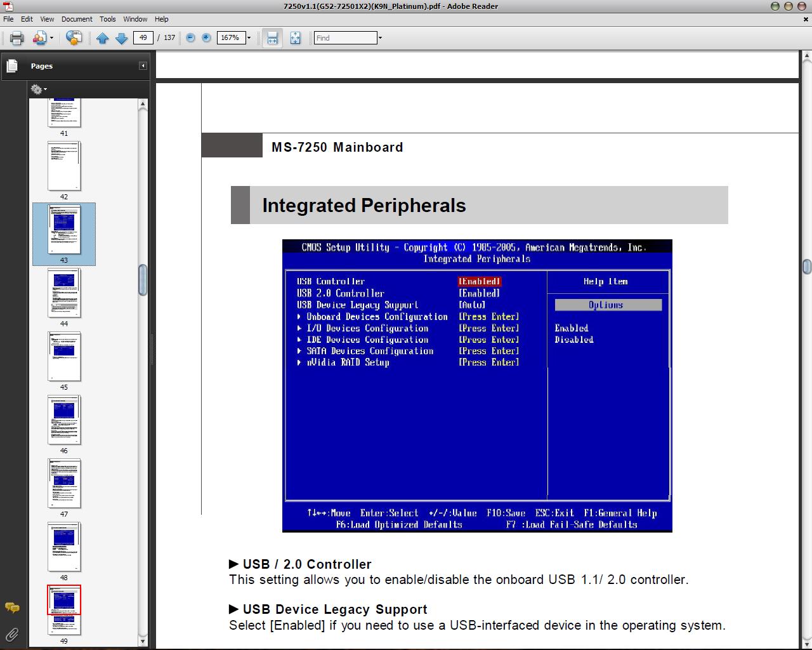The image size is (812, 650).
Task: Click the page number field
Action: click(143, 38)
